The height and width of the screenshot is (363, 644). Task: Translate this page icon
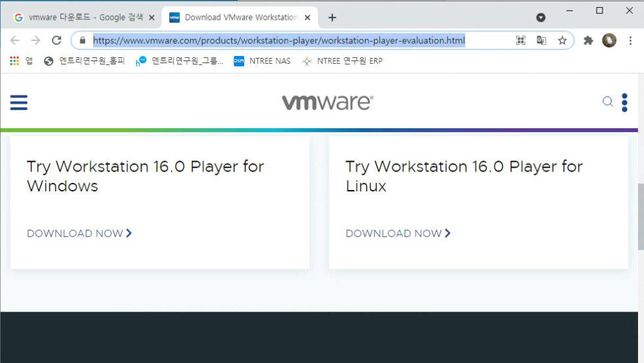(541, 40)
